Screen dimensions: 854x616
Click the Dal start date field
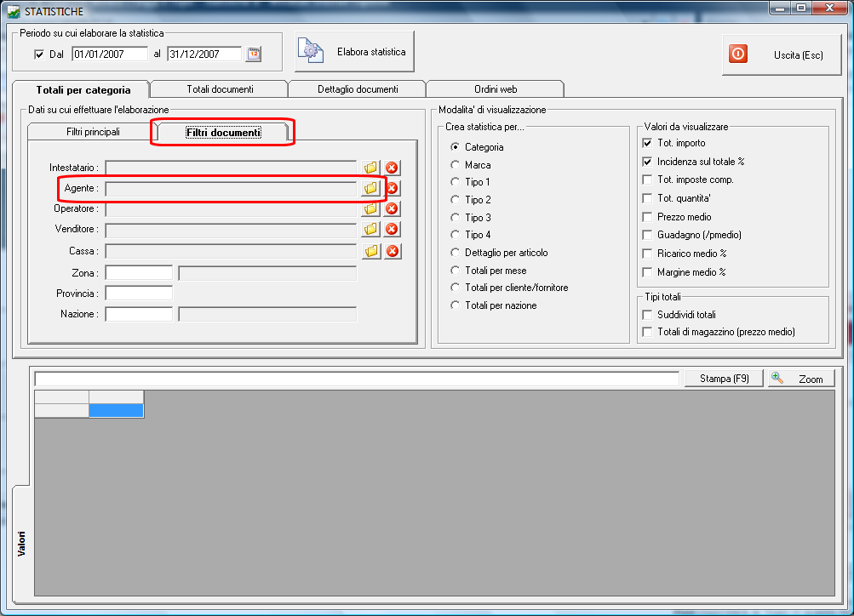click(x=110, y=54)
